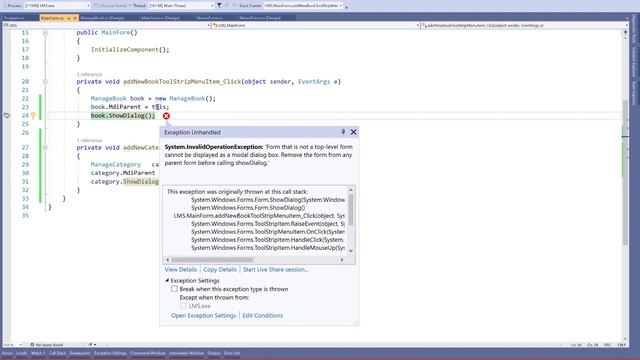Open the Error List tab
Image resolution: width=640 pixels, height=360 pixels.
pyautogui.click(x=232, y=353)
